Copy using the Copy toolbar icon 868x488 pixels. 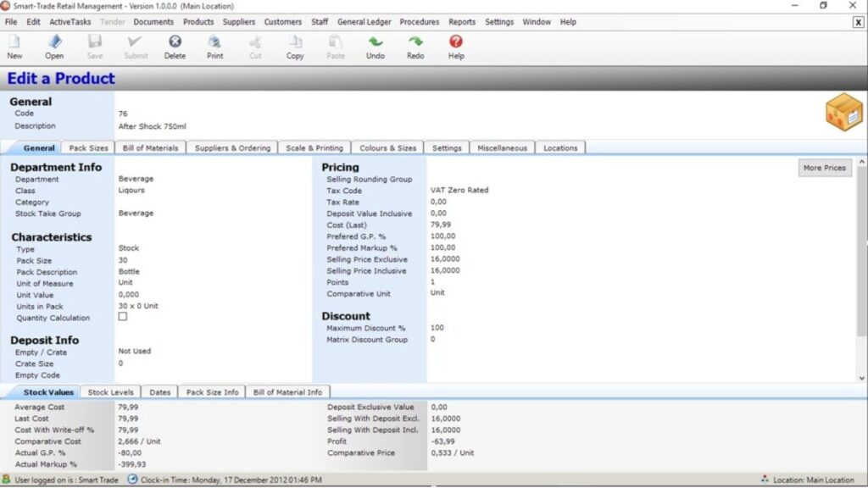[294, 47]
